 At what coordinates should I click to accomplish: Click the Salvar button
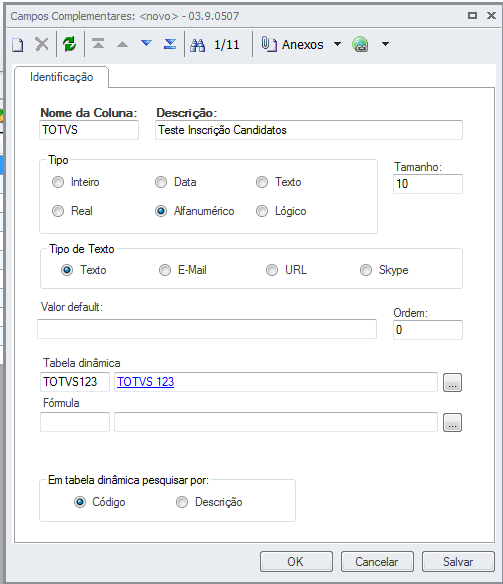pyautogui.click(x=458, y=562)
